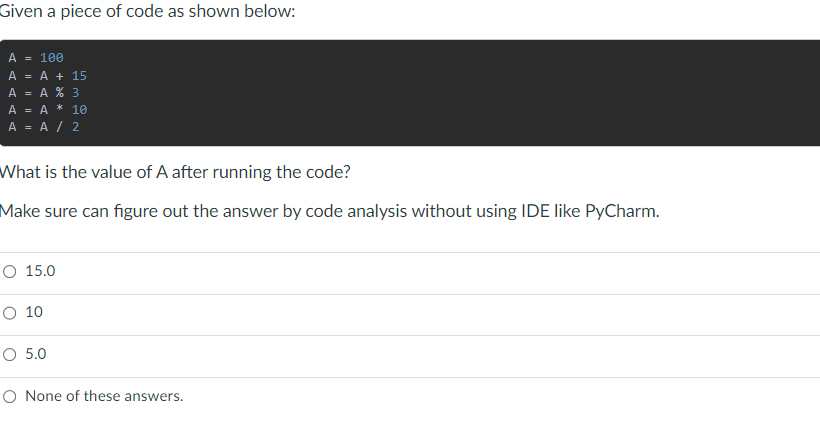Click the '10' answer label text

[34, 312]
